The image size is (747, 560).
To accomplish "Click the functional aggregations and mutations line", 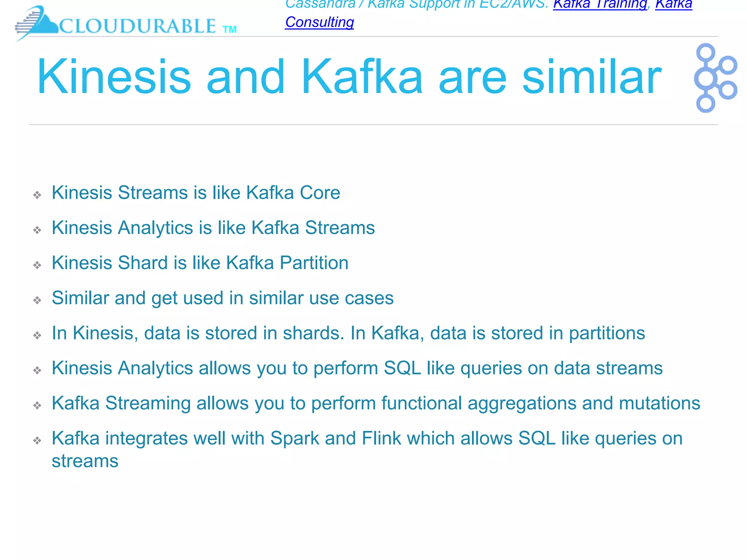I will pyautogui.click(x=376, y=404).
